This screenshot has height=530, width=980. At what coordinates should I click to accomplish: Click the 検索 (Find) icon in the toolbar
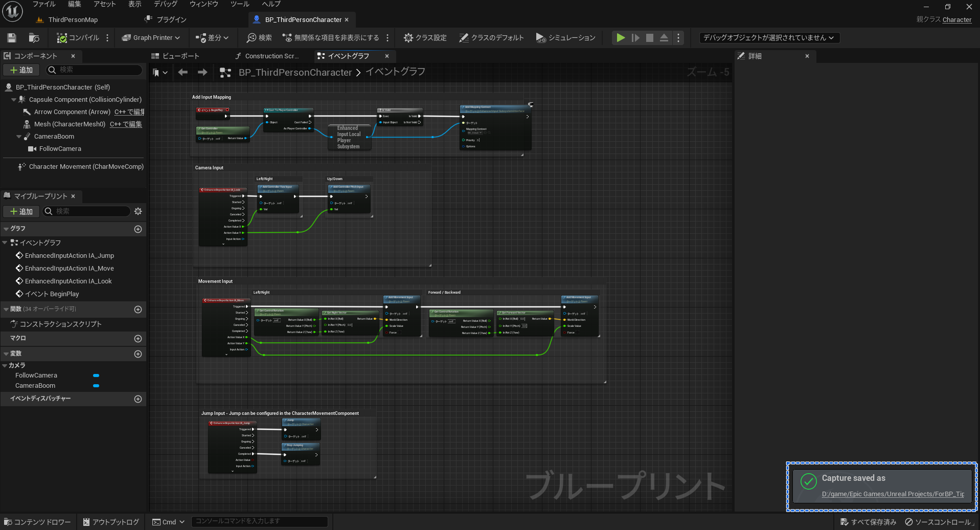252,37
